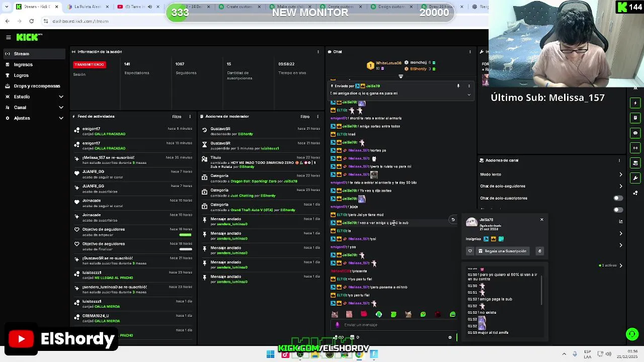This screenshot has height=362, width=644.
Task: Click Melissa_157 re-suscribió activity row
Action: pyautogui.click(x=132, y=160)
